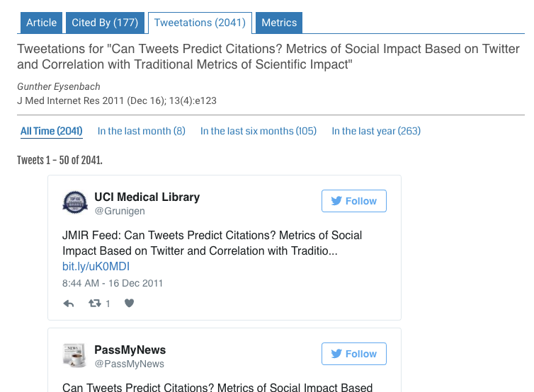Screen dimensions: 534x392
Task: Click the UCI Medical Library account name
Action: 147,197
